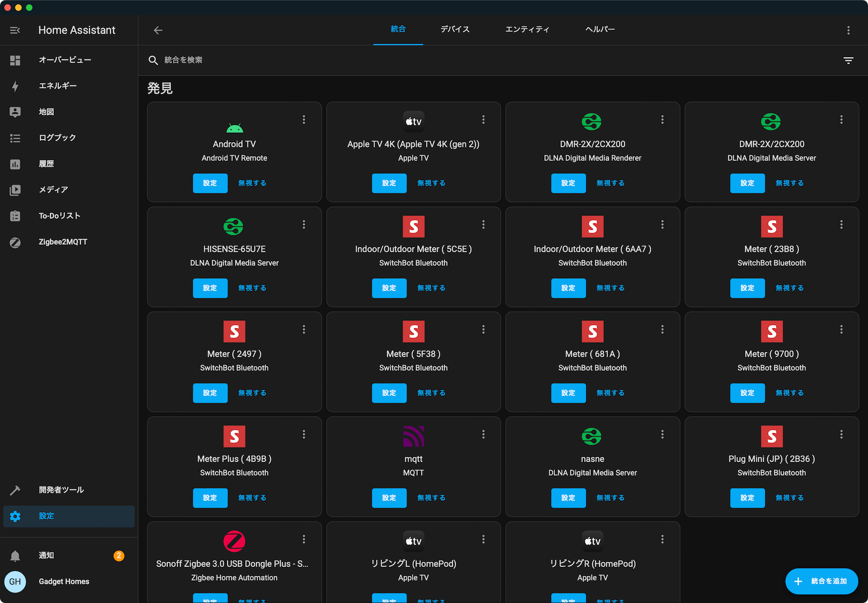The height and width of the screenshot is (603, 868).
Task: Open 開発者ツール hammer icon
Action: [15, 490]
